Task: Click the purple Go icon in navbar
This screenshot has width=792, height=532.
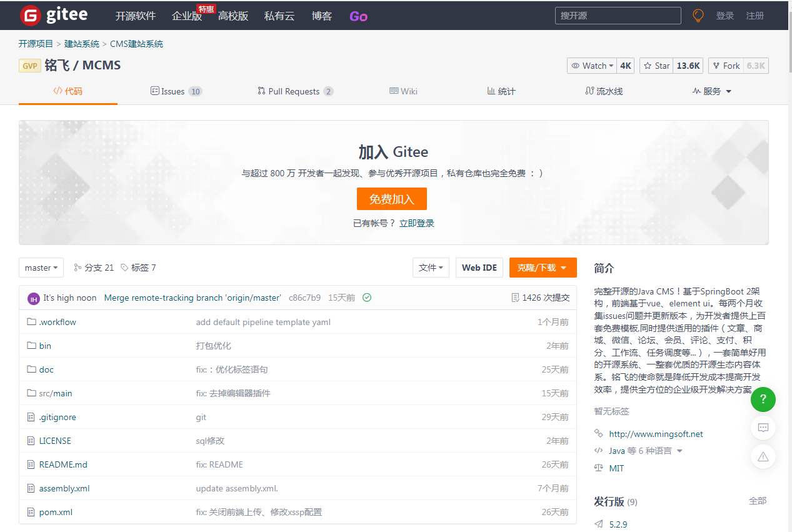Action: point(358,16)
